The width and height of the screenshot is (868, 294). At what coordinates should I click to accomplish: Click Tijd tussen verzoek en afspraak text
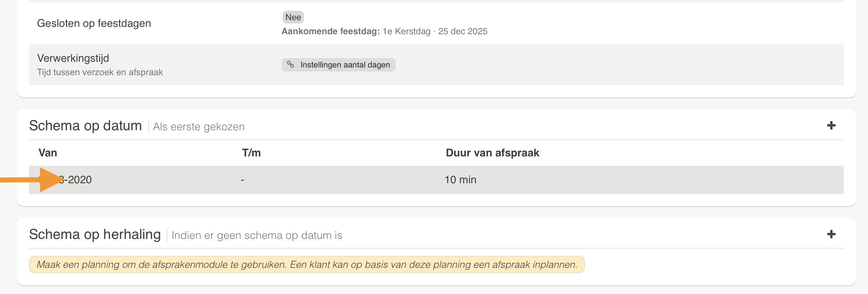click(x=100, y=72)
